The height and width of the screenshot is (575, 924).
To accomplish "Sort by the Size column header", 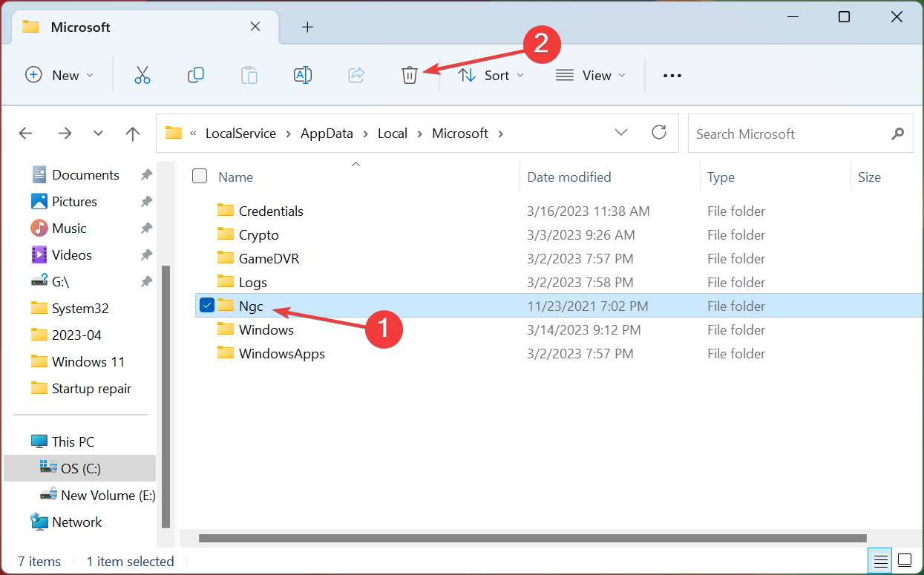I will [x=869, y=177].
